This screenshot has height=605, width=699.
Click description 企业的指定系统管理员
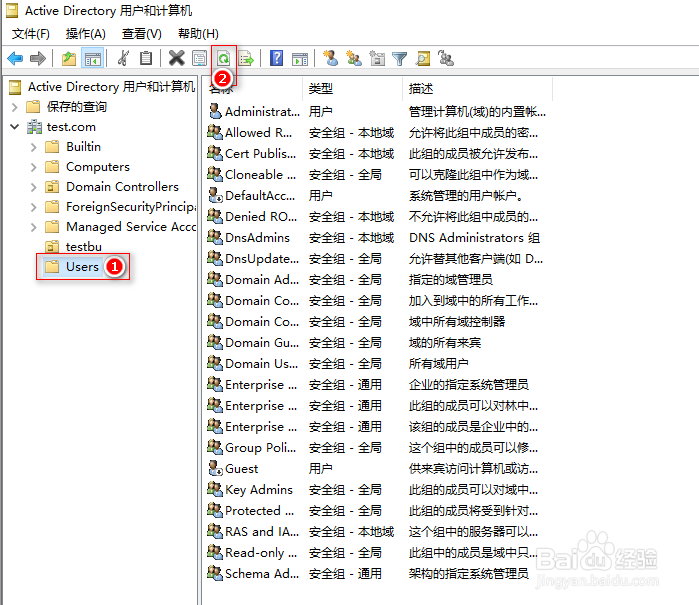click(x=469, y=384)
